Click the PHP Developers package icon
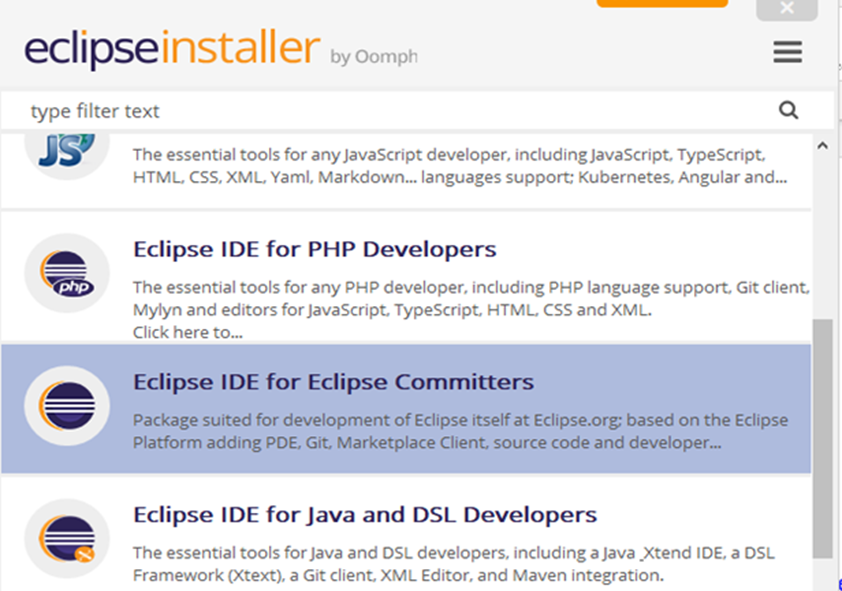Screen dimensions: 842x591 pos(67,273)
